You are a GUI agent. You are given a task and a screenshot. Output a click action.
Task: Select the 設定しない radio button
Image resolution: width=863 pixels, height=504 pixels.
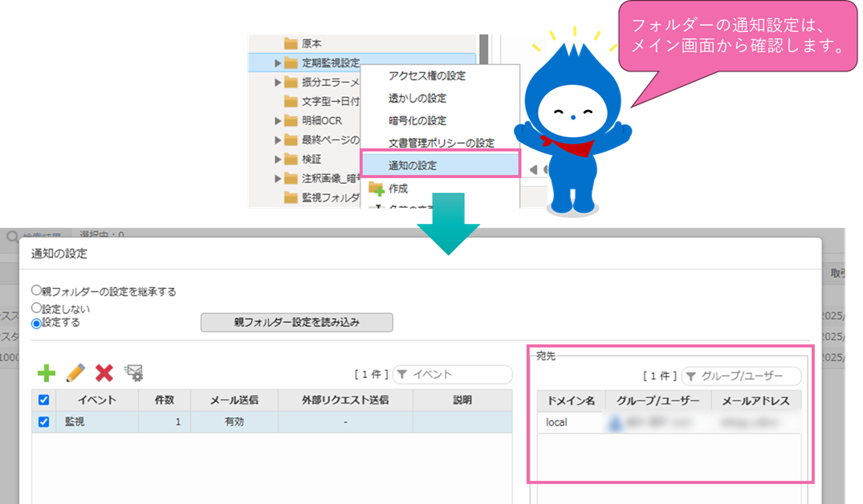click(x=36, y=307)
